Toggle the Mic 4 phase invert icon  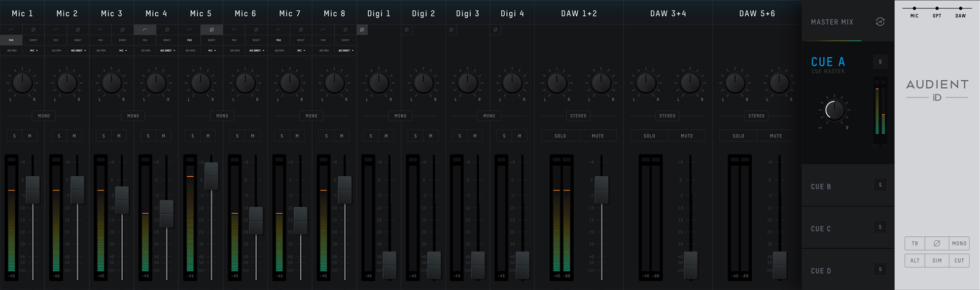tap(167, 30)
